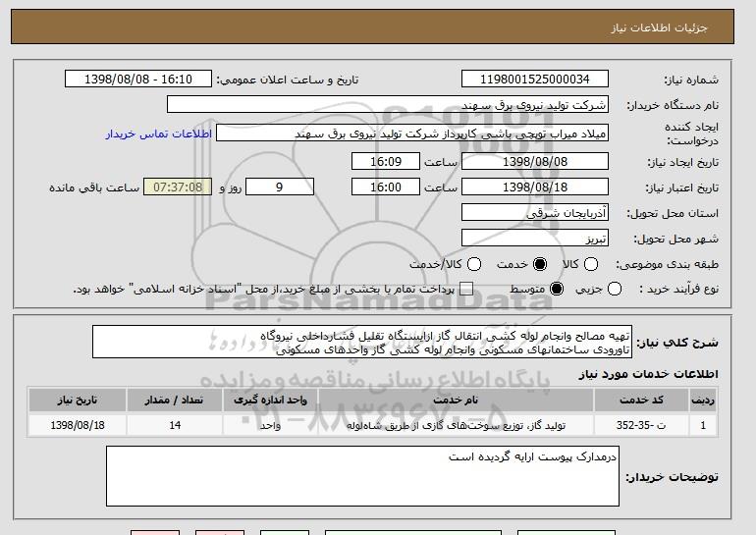Click the remaining days field showing 9
The image size is (756, 535).
280,187
